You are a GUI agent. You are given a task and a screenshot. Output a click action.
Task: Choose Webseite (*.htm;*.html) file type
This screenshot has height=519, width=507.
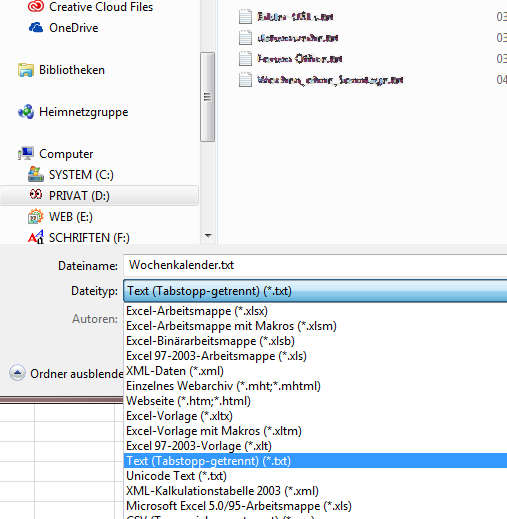(x=315, y=401)
